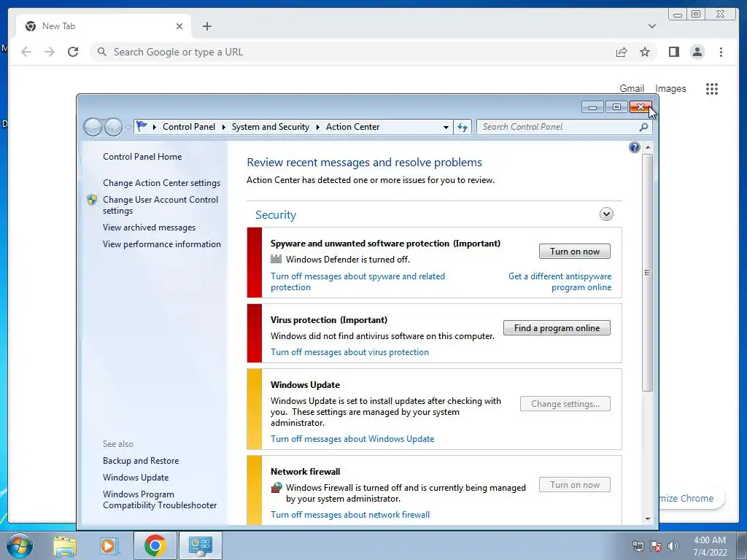Click the Chrome taskbar icon
The width and height of the screenshot is (747, 560).
pyautogui.click(x=155, y=545)
